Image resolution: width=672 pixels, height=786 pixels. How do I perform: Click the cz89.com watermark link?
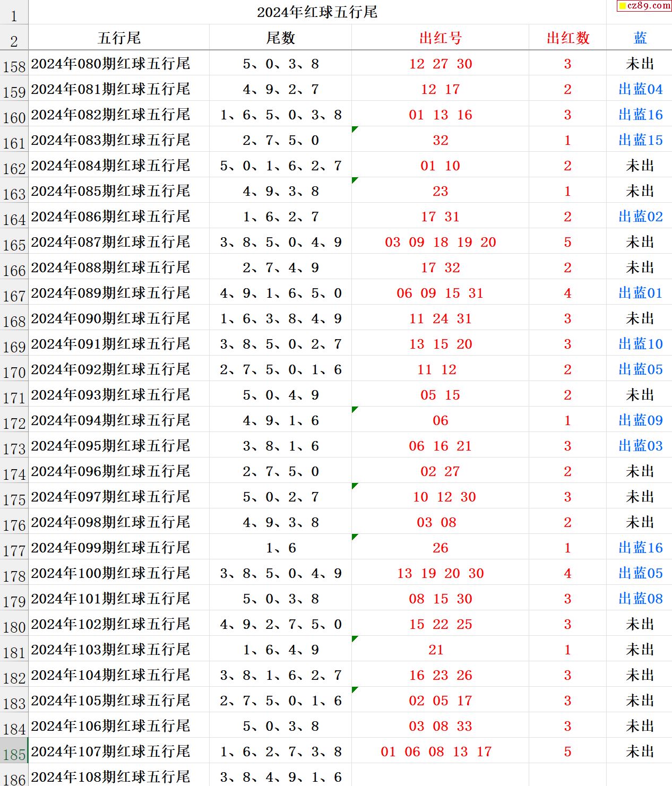point(644,6)
